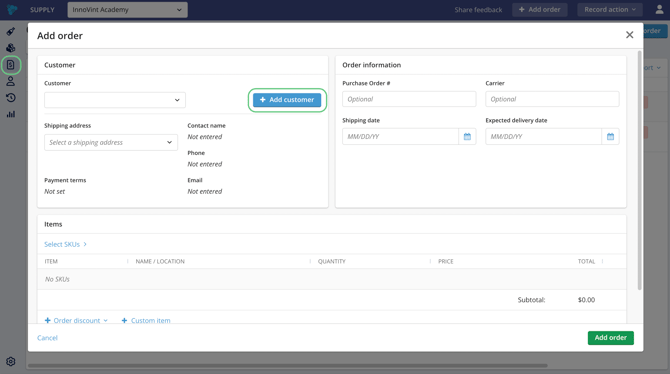This screenshot has height=374, width=670.
Task: Click Share feedback in the header
Action: click(x=478, y=9)
